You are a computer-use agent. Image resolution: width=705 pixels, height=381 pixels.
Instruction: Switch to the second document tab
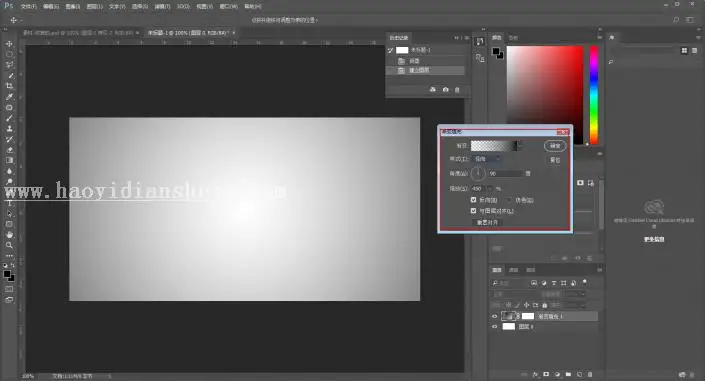pos(189,33)
